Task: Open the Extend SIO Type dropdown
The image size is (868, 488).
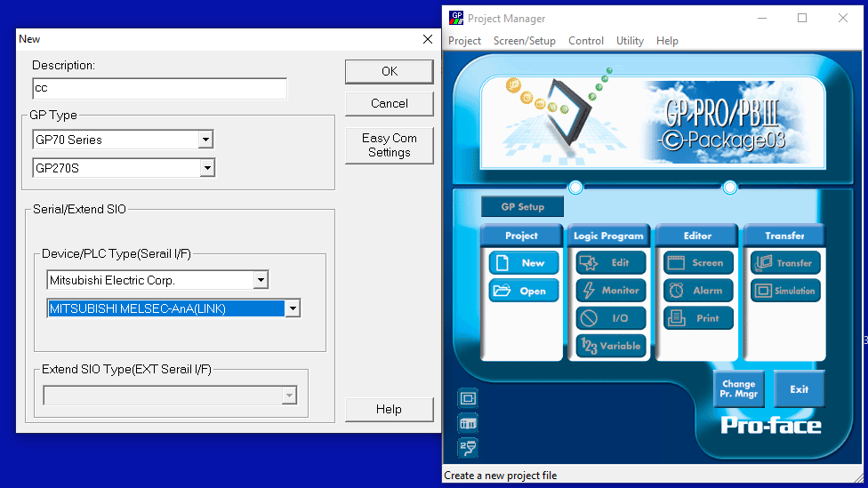Action: click(x=289, y=396)
